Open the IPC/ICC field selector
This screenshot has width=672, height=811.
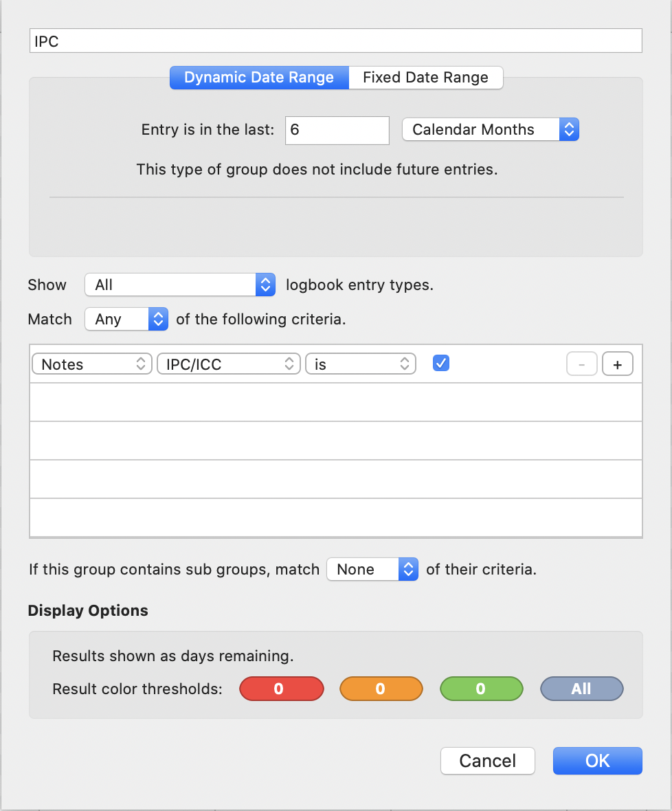pos(229,364)
